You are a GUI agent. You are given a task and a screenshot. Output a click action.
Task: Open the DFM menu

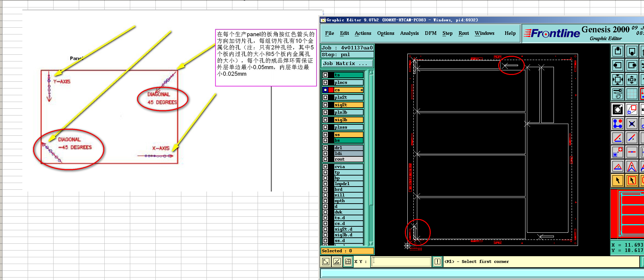click(x=431, y=33)
